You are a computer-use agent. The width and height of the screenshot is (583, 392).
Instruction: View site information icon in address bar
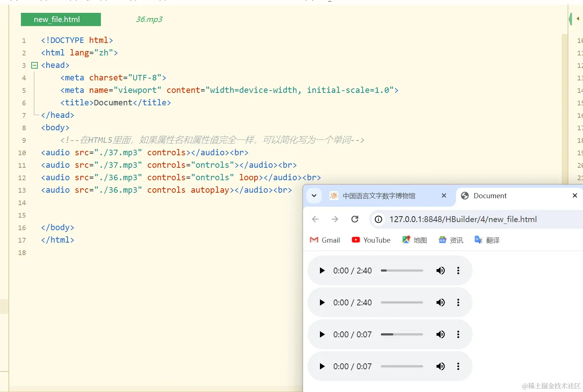coord(378,219)
